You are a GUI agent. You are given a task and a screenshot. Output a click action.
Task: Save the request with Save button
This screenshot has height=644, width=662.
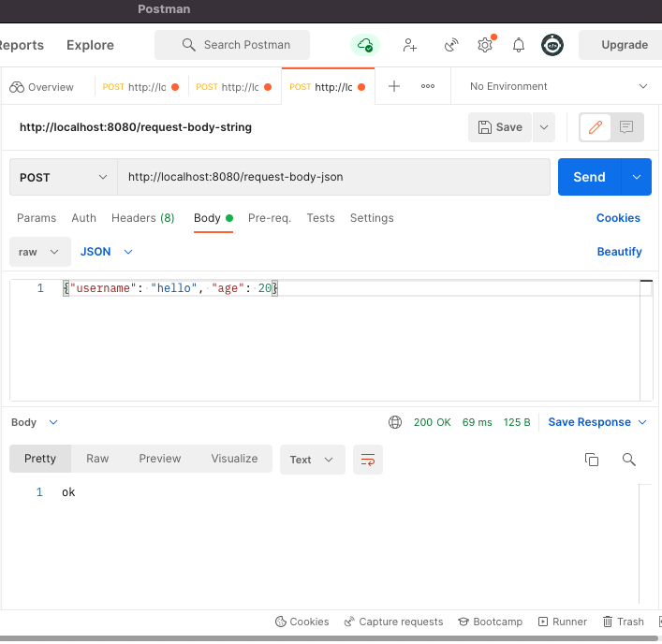[500, 127]
